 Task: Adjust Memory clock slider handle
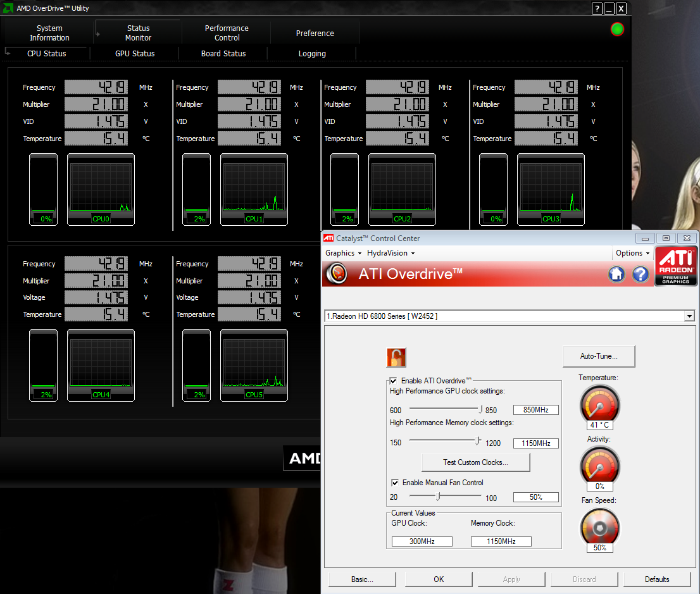click(x=478, y=442)
